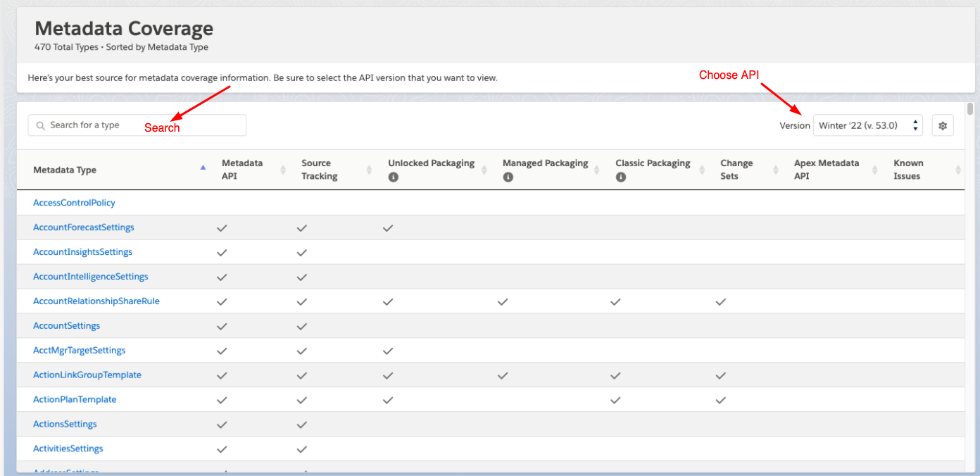980x476 pixels.
Task: Click the info icon beside Unlocked Packaging
Action: click(394, 177)
